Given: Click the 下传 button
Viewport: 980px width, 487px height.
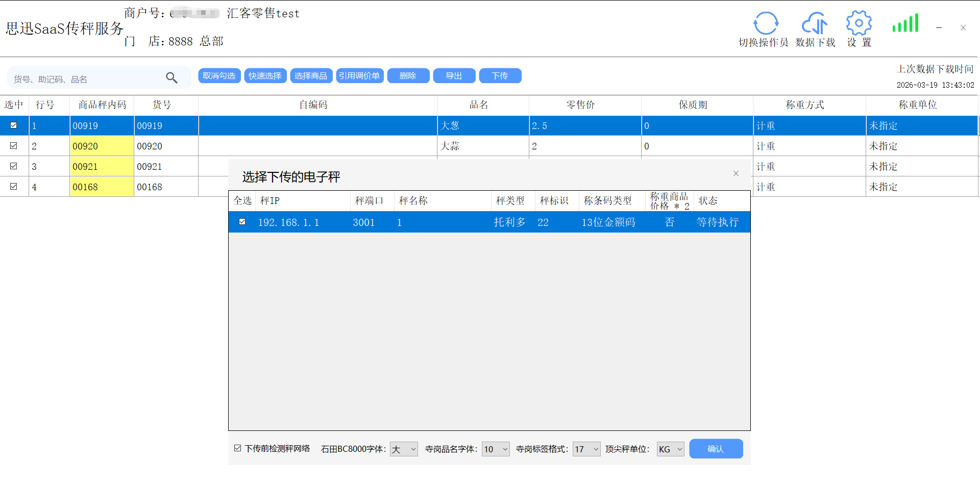Looking at the screenshot, I should 500,76.
